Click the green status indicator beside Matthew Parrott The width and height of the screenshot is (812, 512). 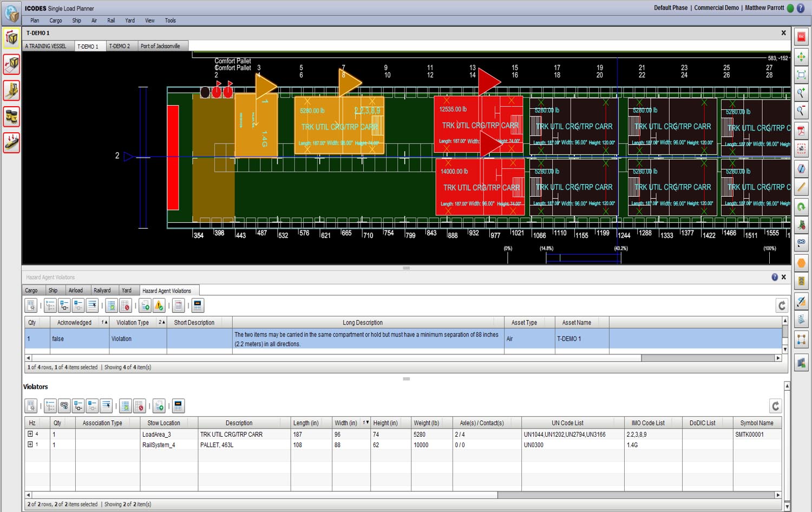tap(790, 8)
